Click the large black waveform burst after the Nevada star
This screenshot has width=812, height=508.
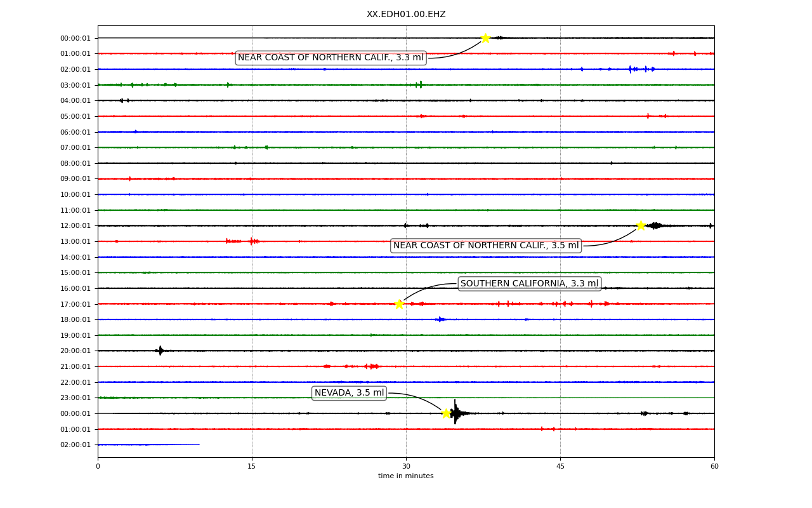tap(457, 413)
